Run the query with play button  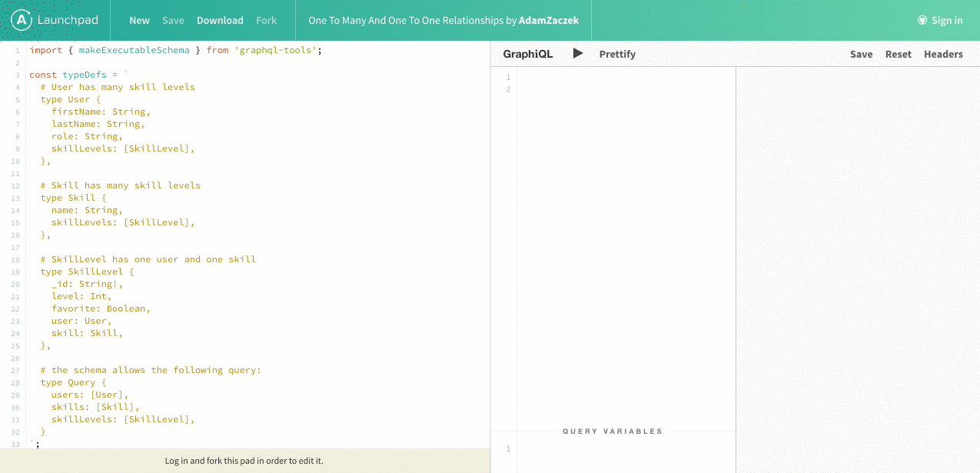coord(578,54)
